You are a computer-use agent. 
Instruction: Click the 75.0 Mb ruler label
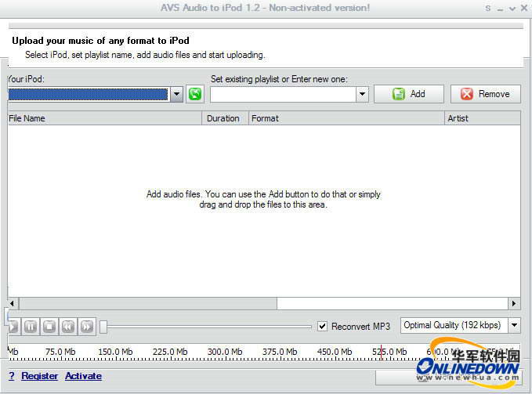(x=60, y=352)
